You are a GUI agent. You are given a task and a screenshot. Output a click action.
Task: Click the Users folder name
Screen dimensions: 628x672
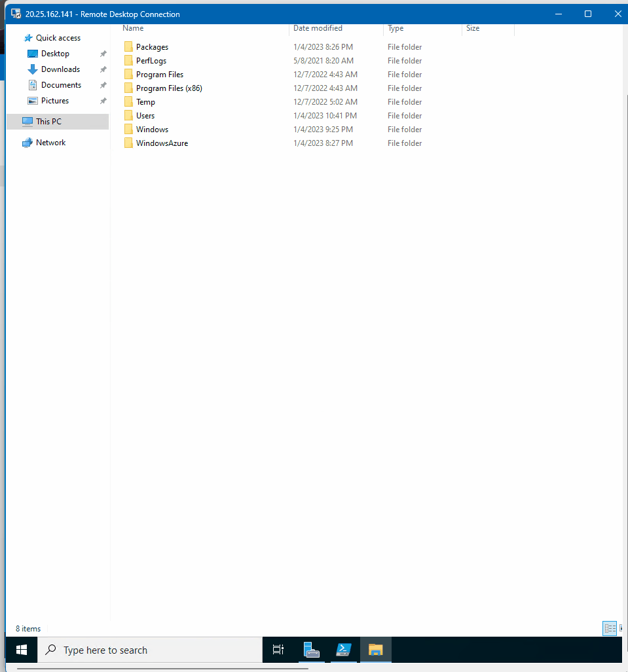click(x=145, y=115)
